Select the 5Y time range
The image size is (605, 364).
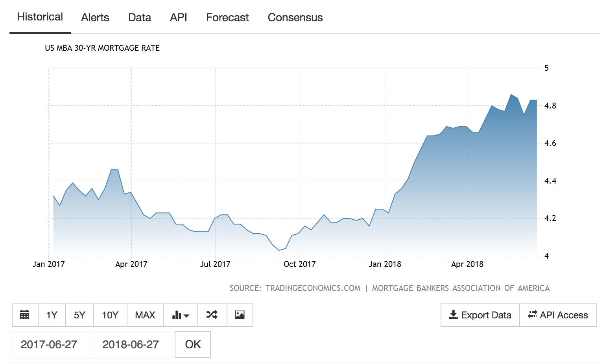click(x=79, y=315)
